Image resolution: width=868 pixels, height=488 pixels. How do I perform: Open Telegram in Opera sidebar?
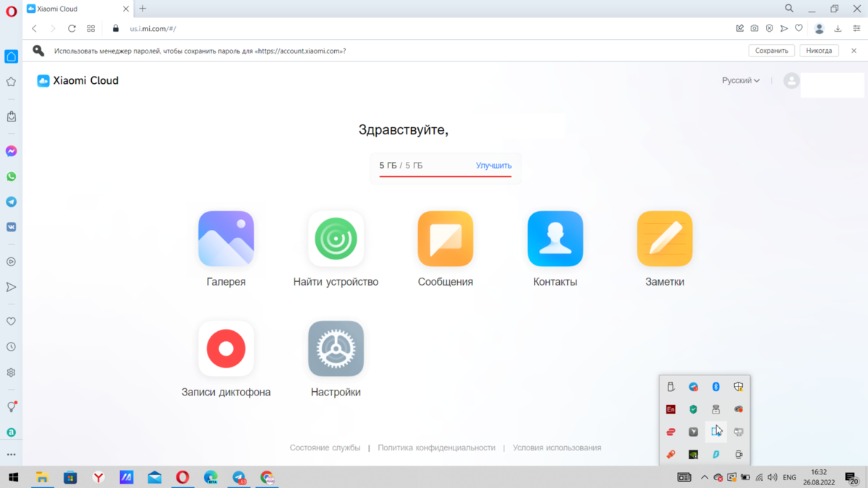coord(11,202)
